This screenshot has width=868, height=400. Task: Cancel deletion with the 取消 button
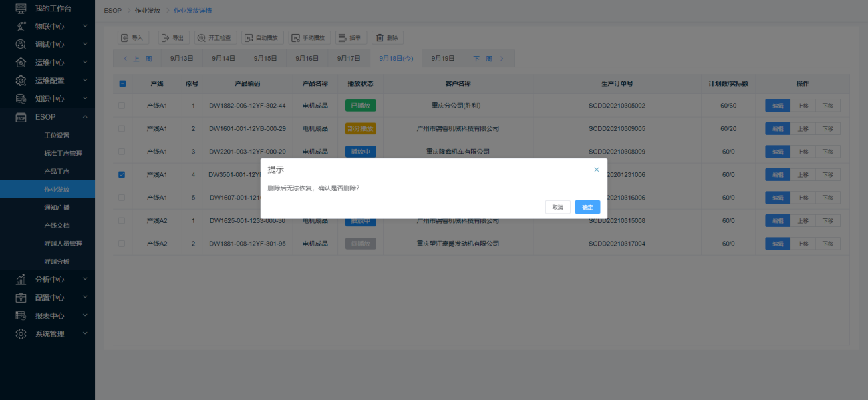click(557, 207)
